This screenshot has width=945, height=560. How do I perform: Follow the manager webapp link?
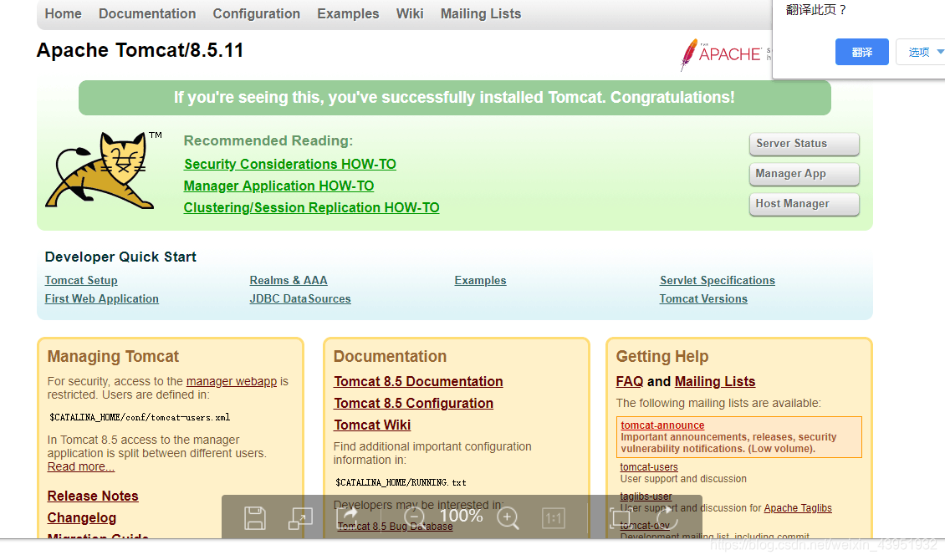(232, 381)
